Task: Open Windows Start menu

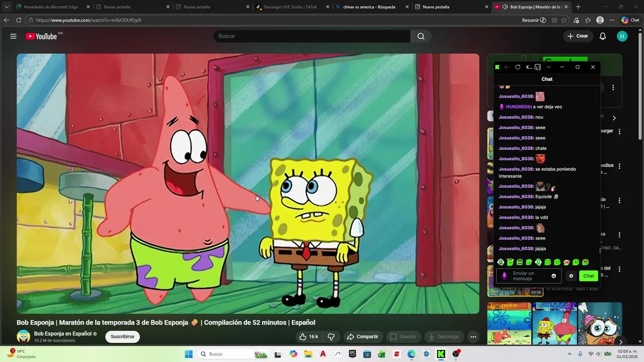Action: [x=189, y=354]
